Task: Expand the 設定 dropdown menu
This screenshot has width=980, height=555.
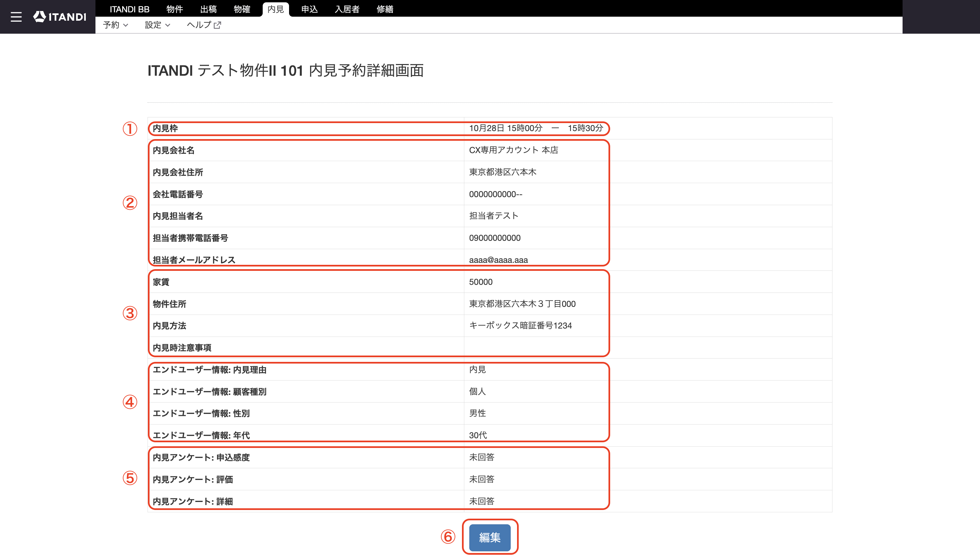Action: pyautogui.click(x=158, y=25)
